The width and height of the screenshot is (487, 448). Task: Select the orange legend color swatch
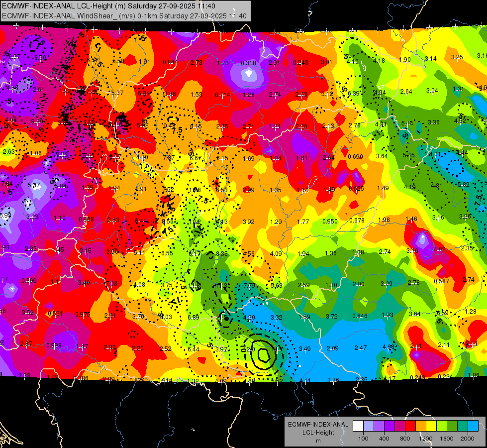click(x=421, y=426)
